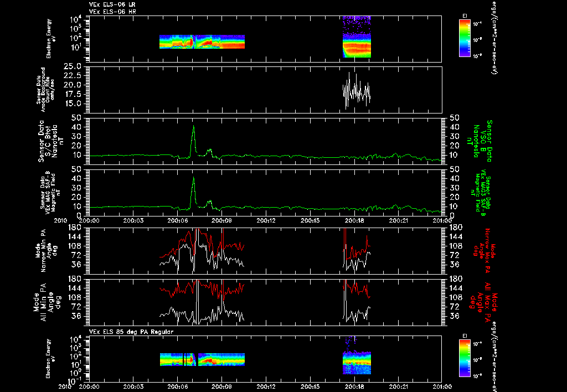Click the "200:12" time label under the MAG SAF-B panel
This screenshot has width=567, height=392.
click(266, 220)
